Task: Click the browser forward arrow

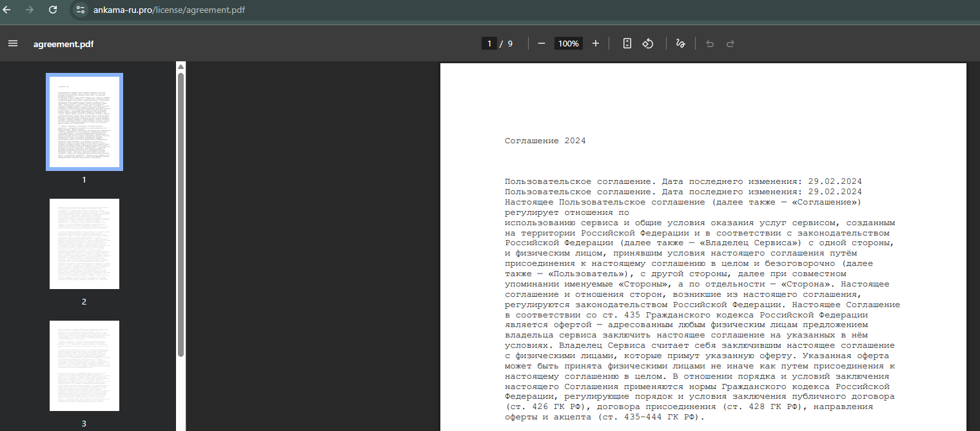Action: (30, 10)
